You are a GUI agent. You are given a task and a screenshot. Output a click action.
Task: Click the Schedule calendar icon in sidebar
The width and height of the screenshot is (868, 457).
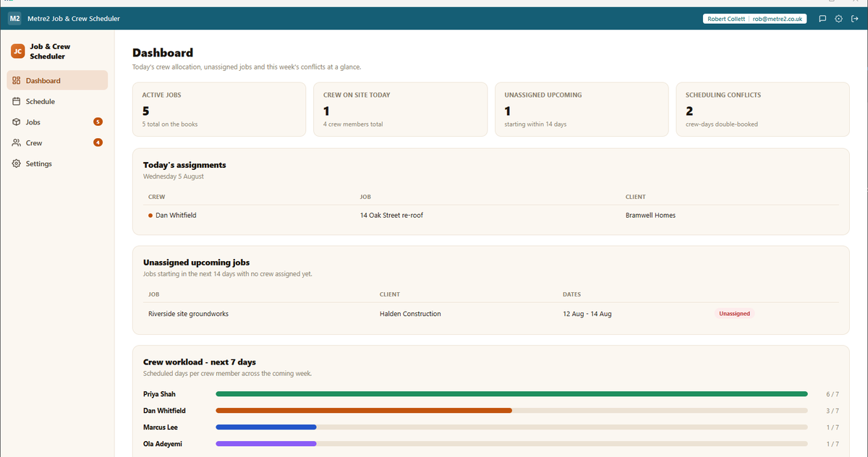(x=16, y=101)
